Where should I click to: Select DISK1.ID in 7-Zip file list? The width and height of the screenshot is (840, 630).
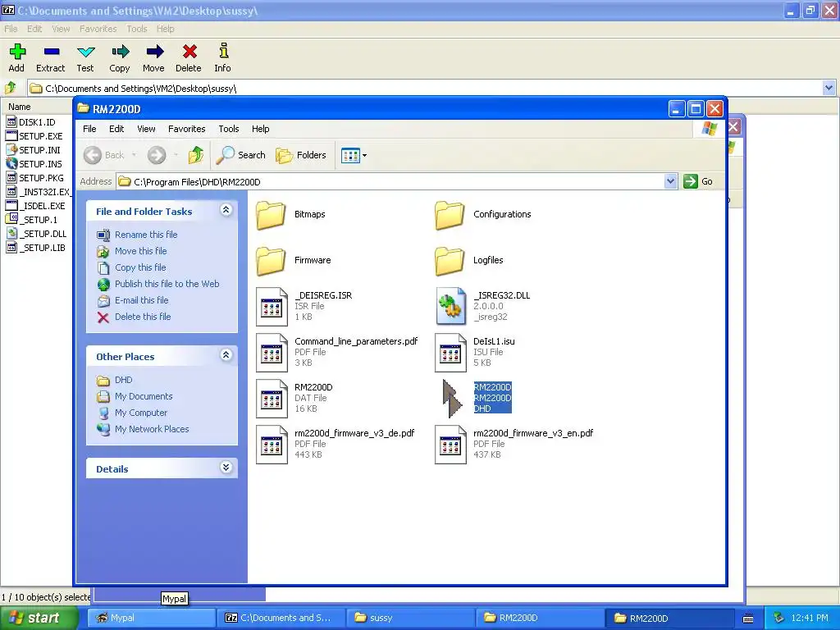pyautogui.click(x=30, y=122)
